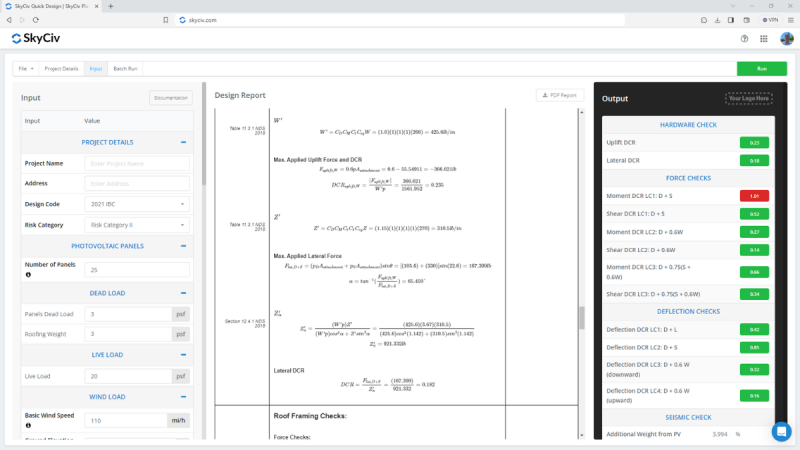Click the Basic Wind Speed info icon
Screen dimensions: 800x450
28,427
